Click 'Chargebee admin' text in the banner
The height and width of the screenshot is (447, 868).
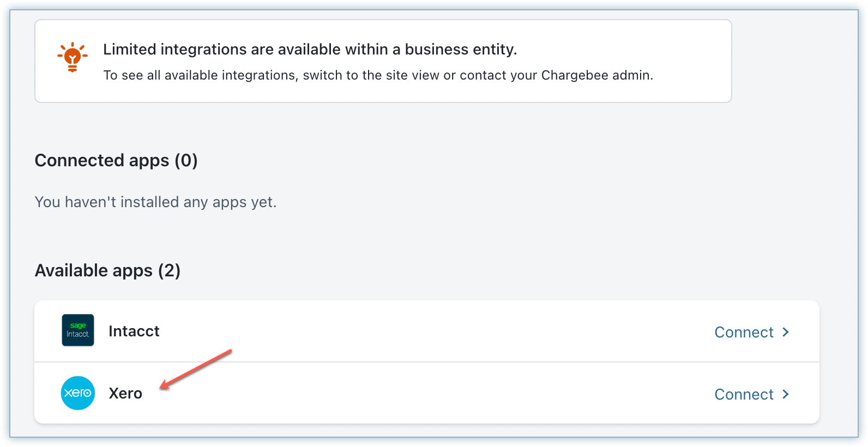coord(596,75)
